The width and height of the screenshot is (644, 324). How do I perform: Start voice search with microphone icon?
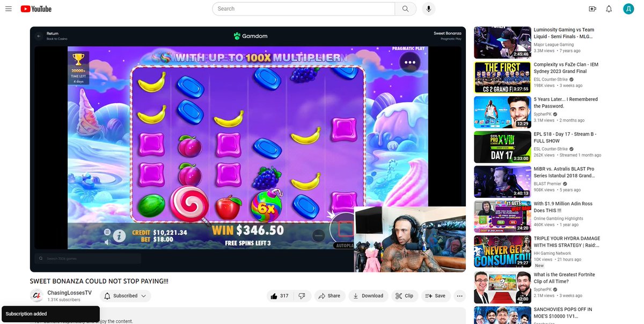tap(428, 9)
